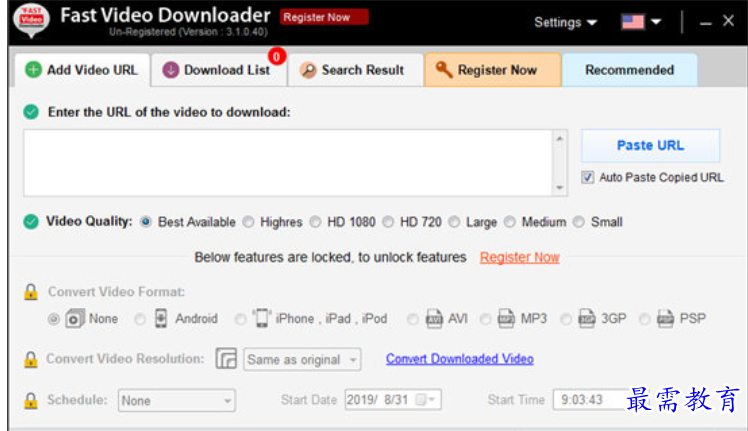The height and width of the screenshot is (431, 748).
Task: Minimize the Fast Video Downloader window
Action: [706, 22]
